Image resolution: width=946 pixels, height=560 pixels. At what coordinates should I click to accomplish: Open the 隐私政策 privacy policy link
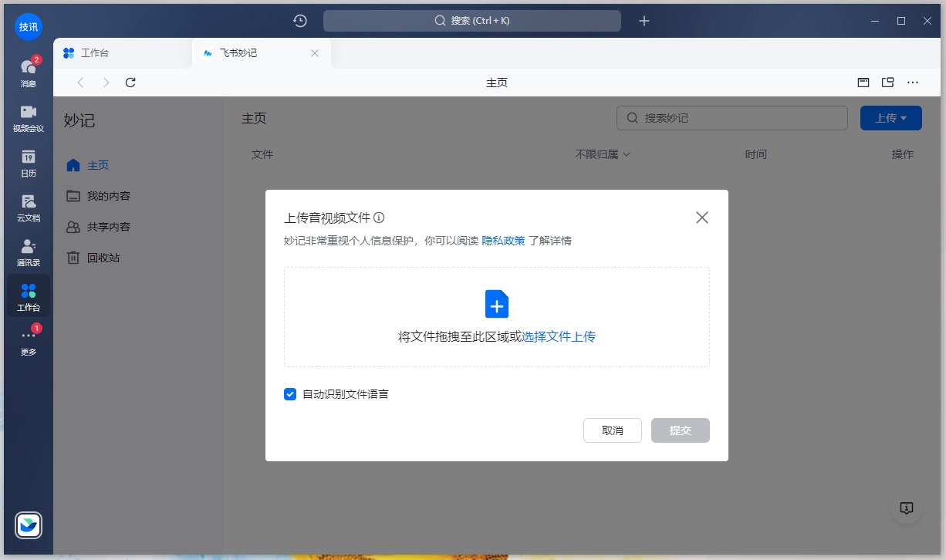click(503, 241)
